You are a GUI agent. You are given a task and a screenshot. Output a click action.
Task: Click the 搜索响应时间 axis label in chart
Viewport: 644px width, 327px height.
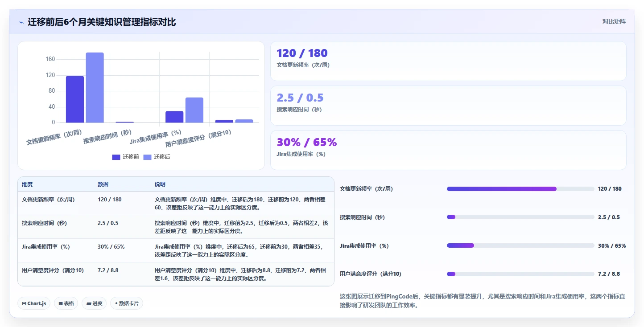[x=107, y=136]
